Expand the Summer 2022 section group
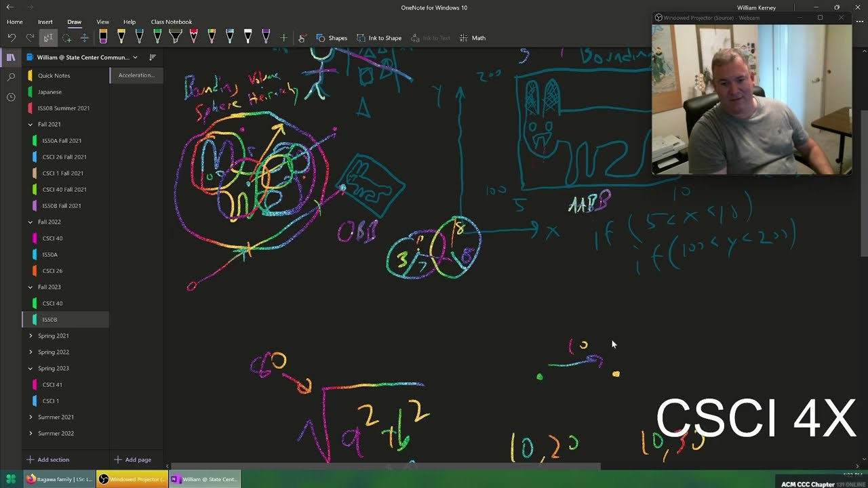This screenshot has width=868, height=488. point(30,434)
